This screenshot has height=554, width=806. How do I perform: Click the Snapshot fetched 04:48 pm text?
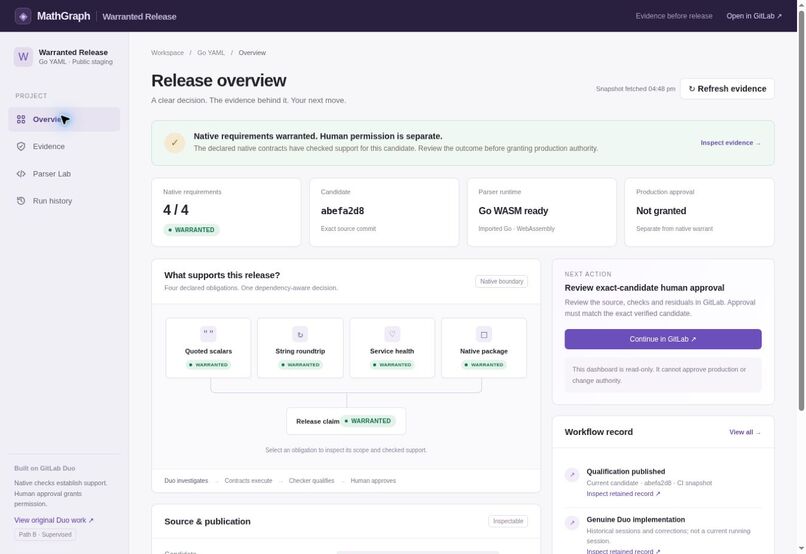(x=635, y=89)
